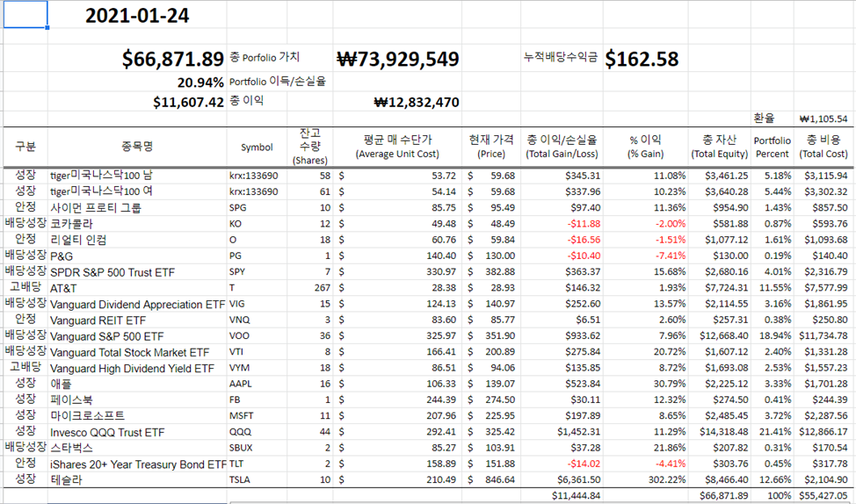Image resolution: width=856 pixels, height=504 pixels.
Task: Select Tesla's 302.22% gain cell
Action: [x=645, y=479]
